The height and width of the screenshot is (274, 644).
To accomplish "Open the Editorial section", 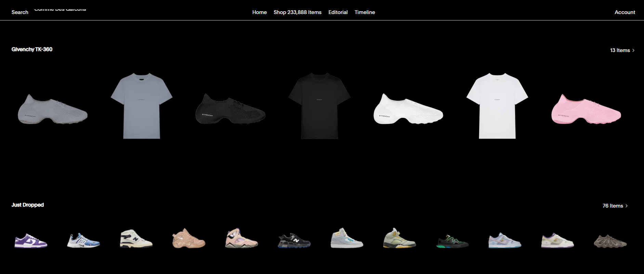I will (338, 12).
